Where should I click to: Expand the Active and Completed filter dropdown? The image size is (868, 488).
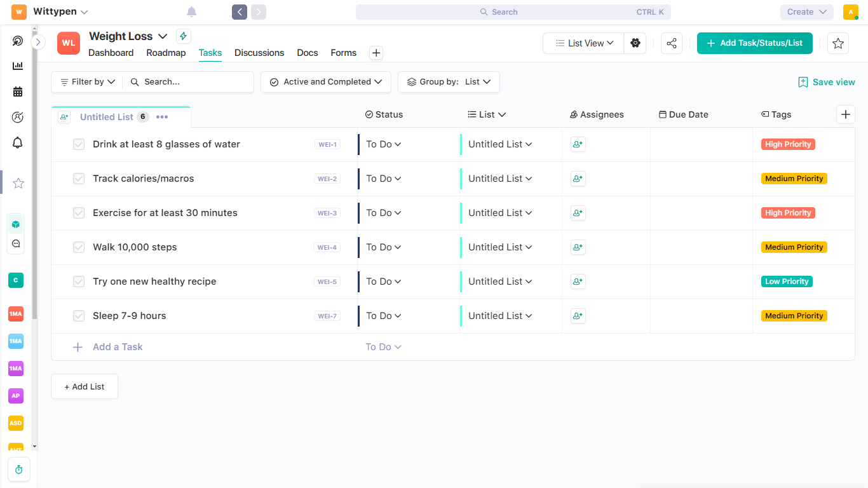pyautogui.click(x=325, y=81)
